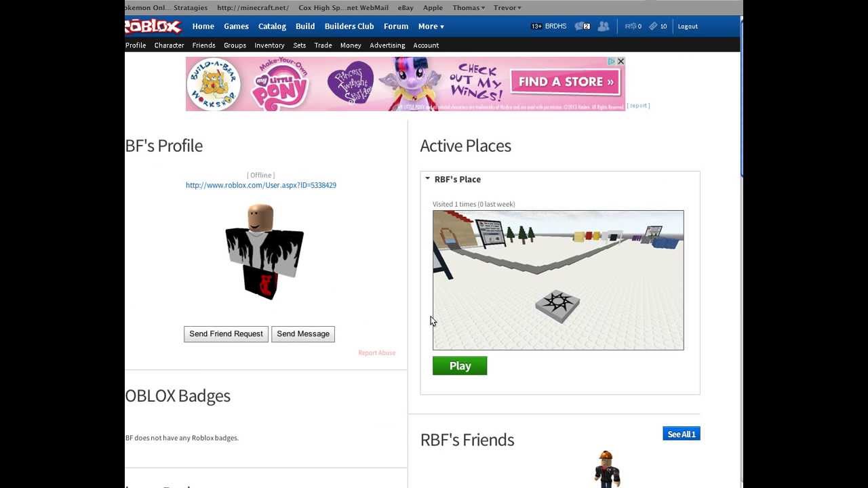The width and height of the screenshot is (868, 488).
Task: Select the Sets submenu item
Action: click(299, 45)
